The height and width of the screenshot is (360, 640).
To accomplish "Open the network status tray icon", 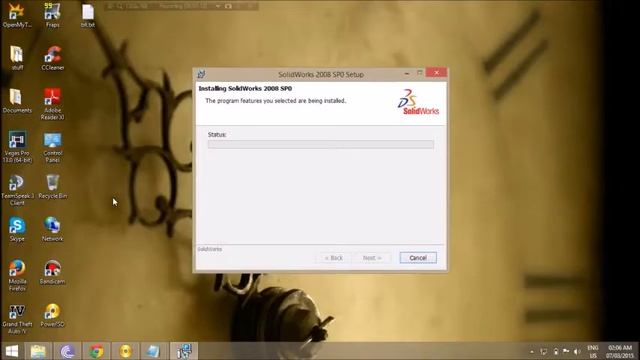I will coord(544,351).
